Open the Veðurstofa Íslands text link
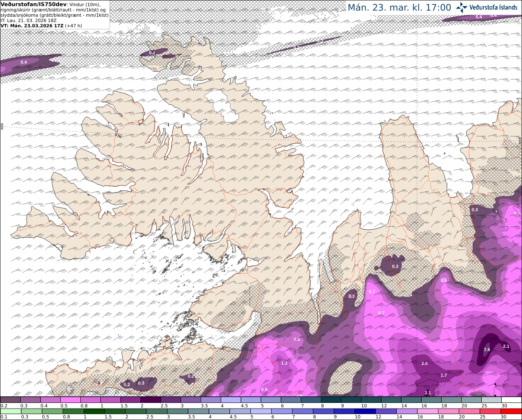 [x=493, y=7]
